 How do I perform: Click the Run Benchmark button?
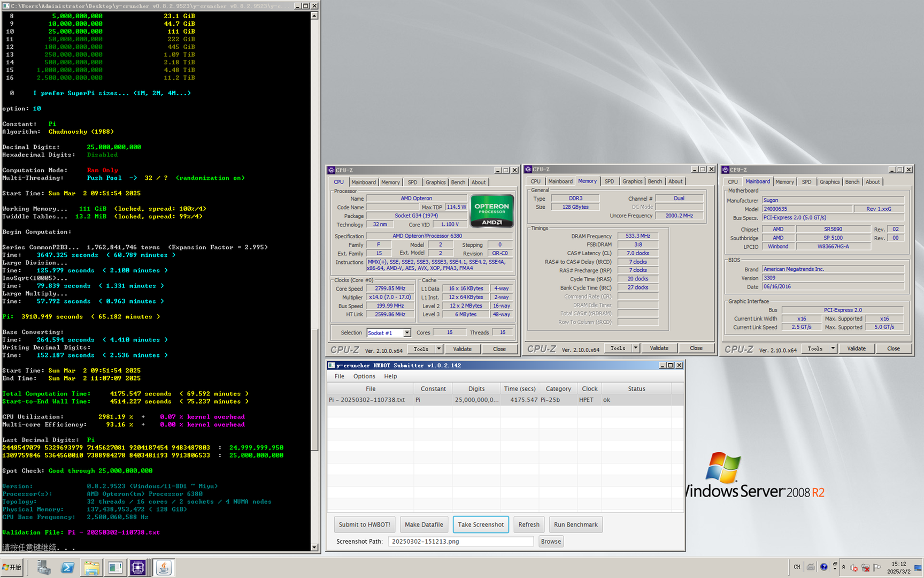click(x=576, y=524)
